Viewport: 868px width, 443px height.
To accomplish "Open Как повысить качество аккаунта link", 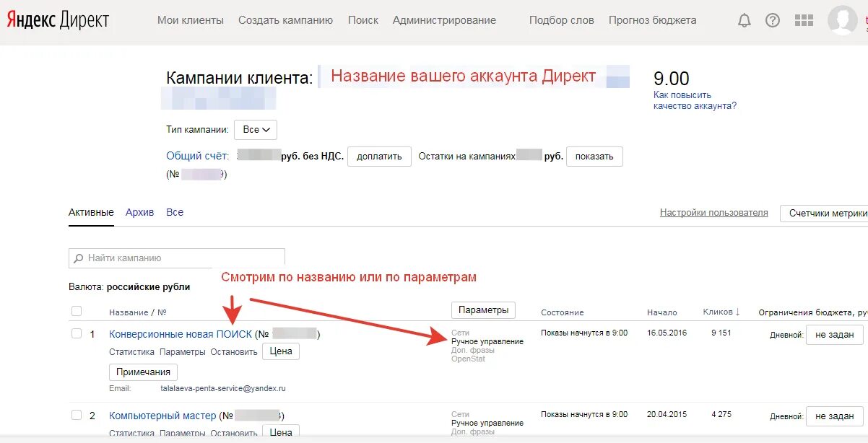I will pyautogui.click(x=695, y=100).
